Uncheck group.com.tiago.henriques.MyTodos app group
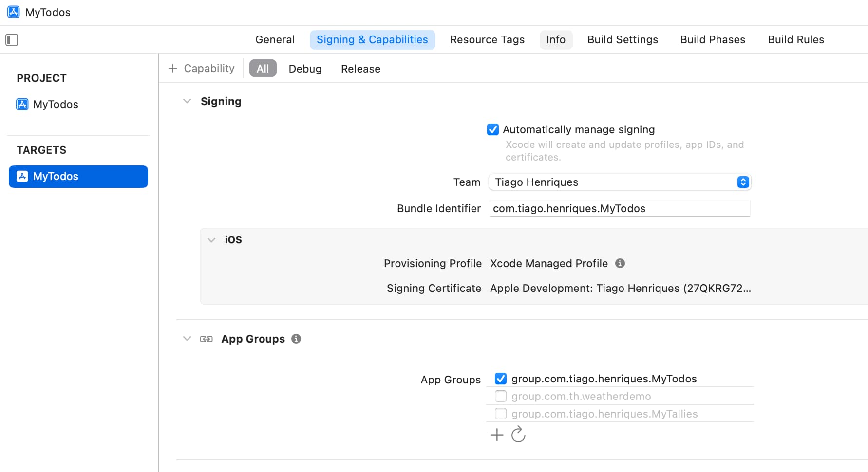Image resolution: width=868 pixels, height=472 pixels. click(x=501, y=379)
